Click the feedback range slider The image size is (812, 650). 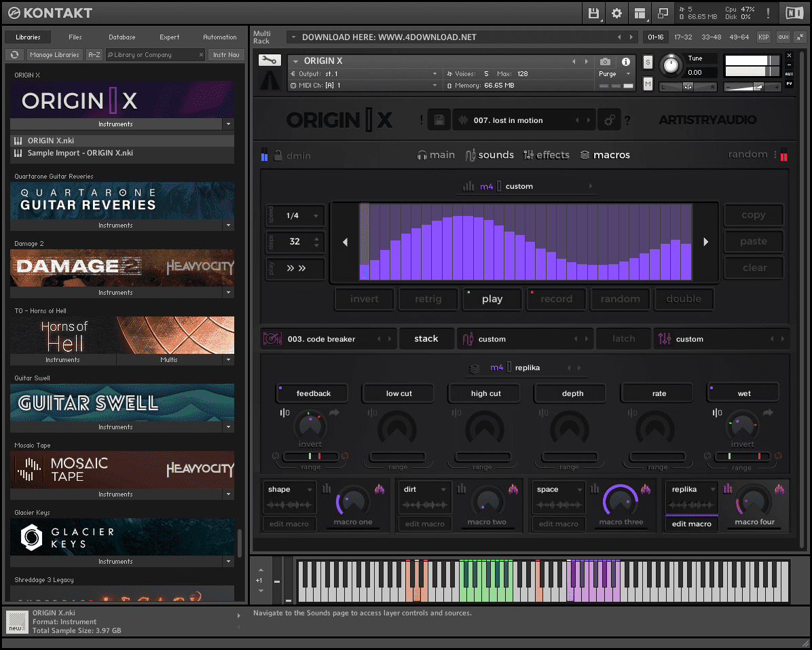coord(310,456)
